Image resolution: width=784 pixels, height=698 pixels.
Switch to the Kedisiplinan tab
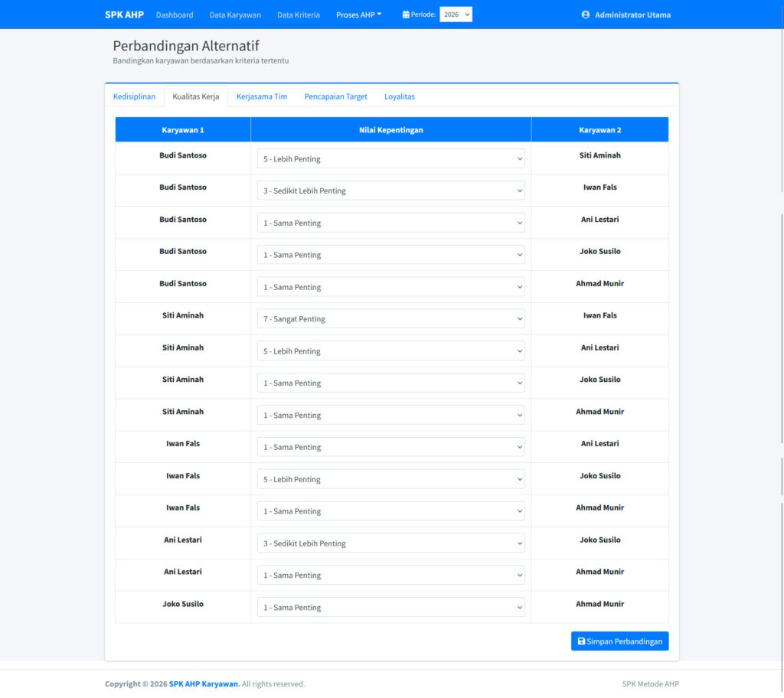tap(134, 96)
